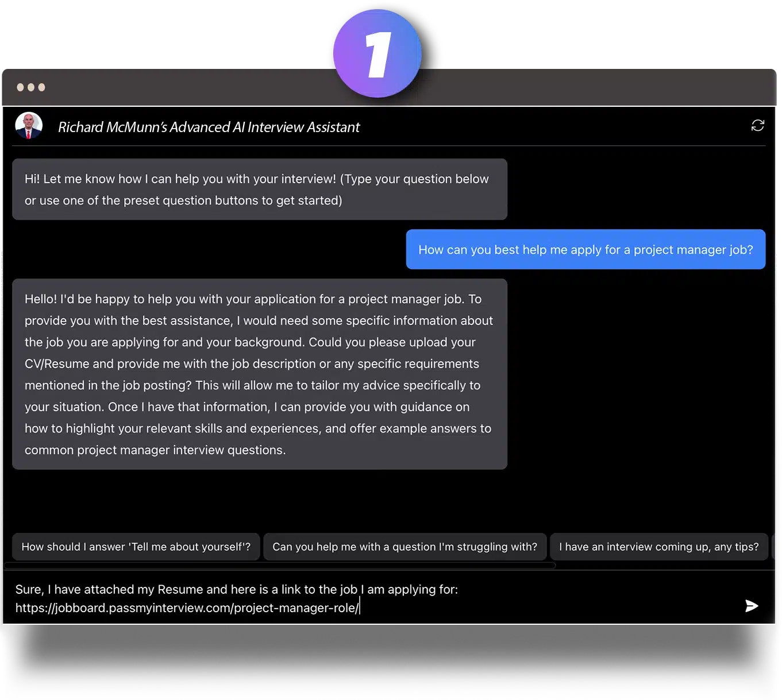782x700 pixels.
Task: Click the middle window control dot
Action: click(x=31, y=87)
